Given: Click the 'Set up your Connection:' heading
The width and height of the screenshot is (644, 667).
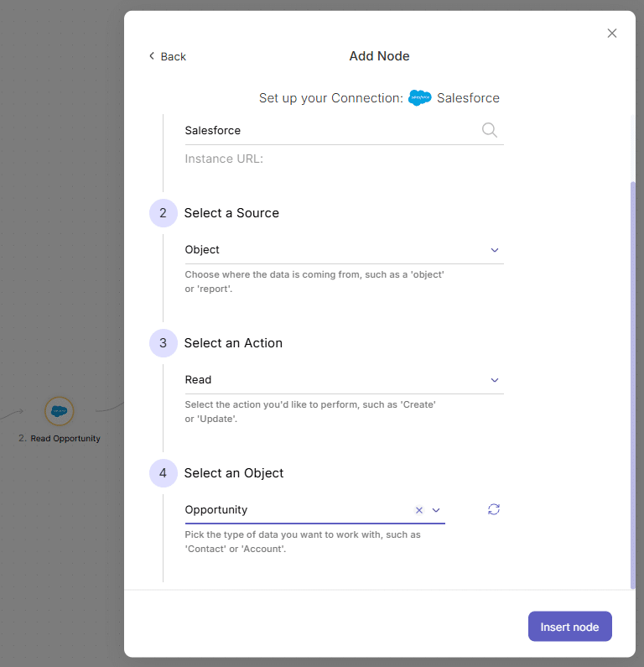Looking at the screenshot, I should (331, 98).
